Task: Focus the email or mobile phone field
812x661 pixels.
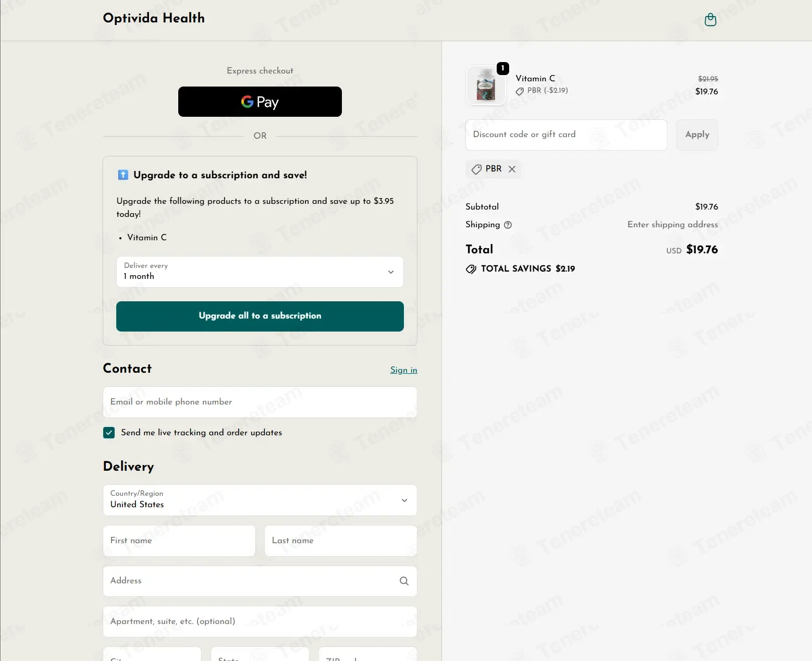Action: pos(260,402)
